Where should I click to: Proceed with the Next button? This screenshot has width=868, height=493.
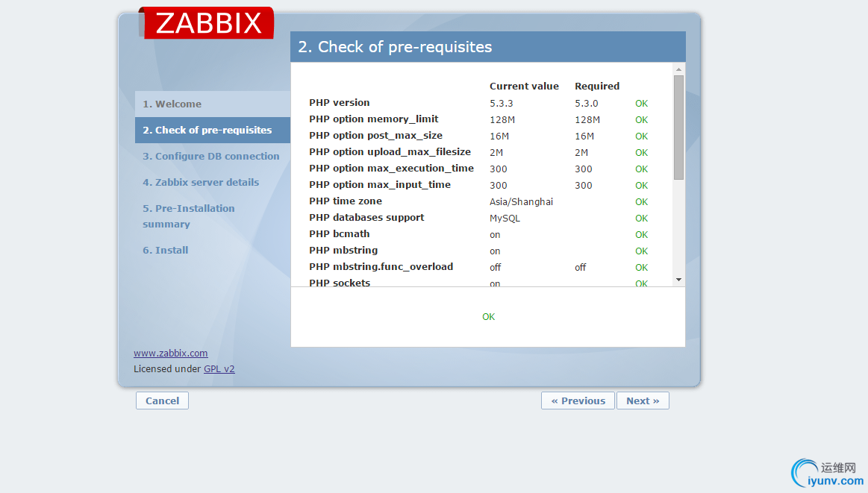(643, 401)
